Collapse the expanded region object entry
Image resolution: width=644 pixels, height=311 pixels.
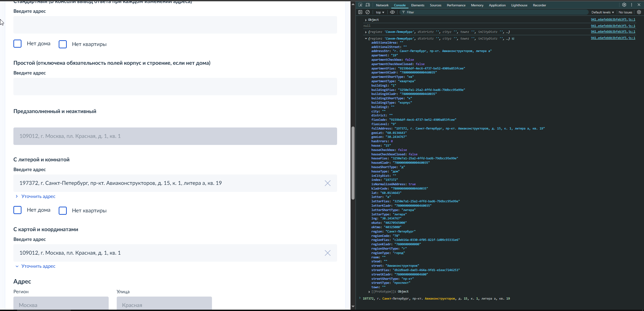366,39
